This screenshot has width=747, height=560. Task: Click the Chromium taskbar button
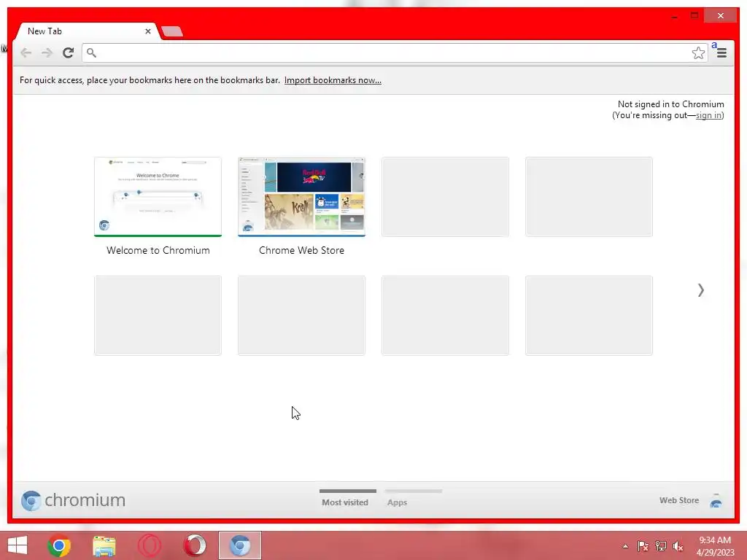point(239,545)
